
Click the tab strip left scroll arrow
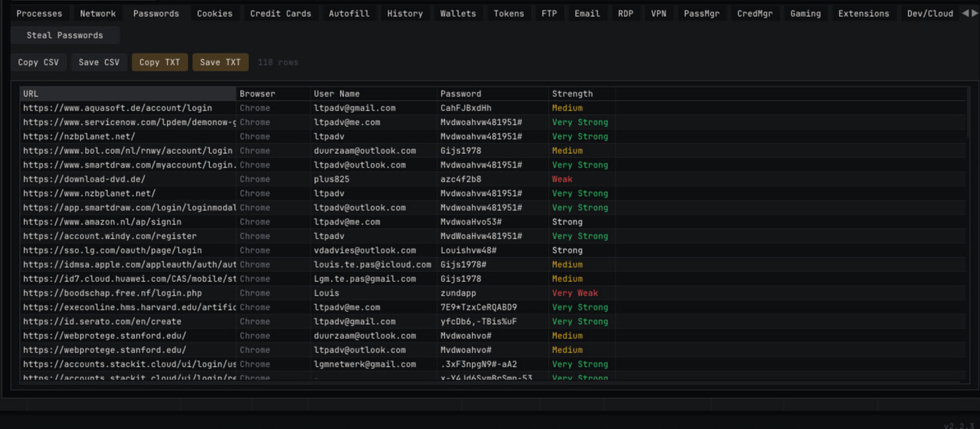[965, 13]
